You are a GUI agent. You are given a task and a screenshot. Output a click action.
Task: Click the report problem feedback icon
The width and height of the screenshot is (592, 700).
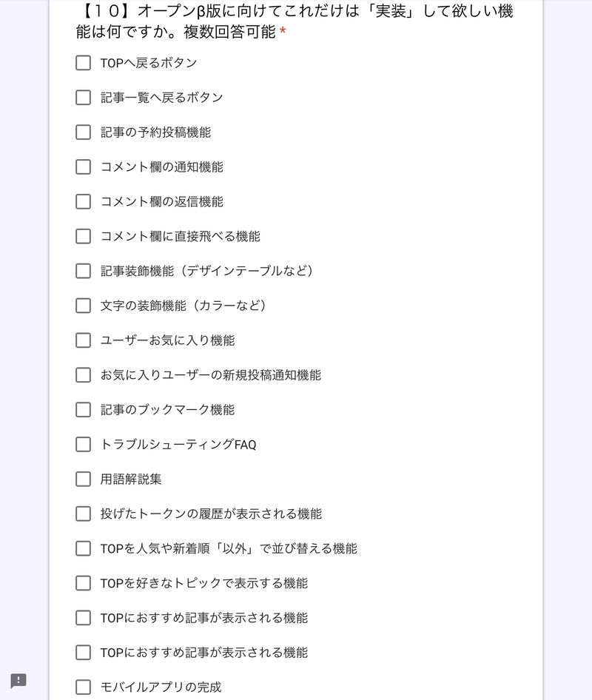click(18, 681)
